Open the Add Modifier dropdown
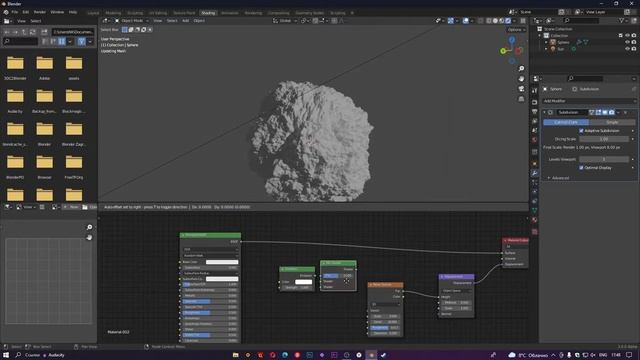Viewport: 640px width, 360px height. [589, 101]
